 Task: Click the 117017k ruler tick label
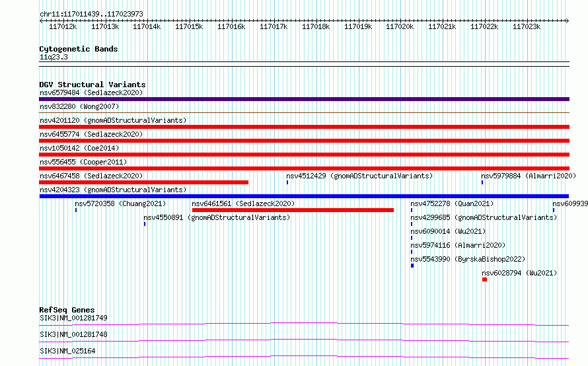[x=274, y=26]
